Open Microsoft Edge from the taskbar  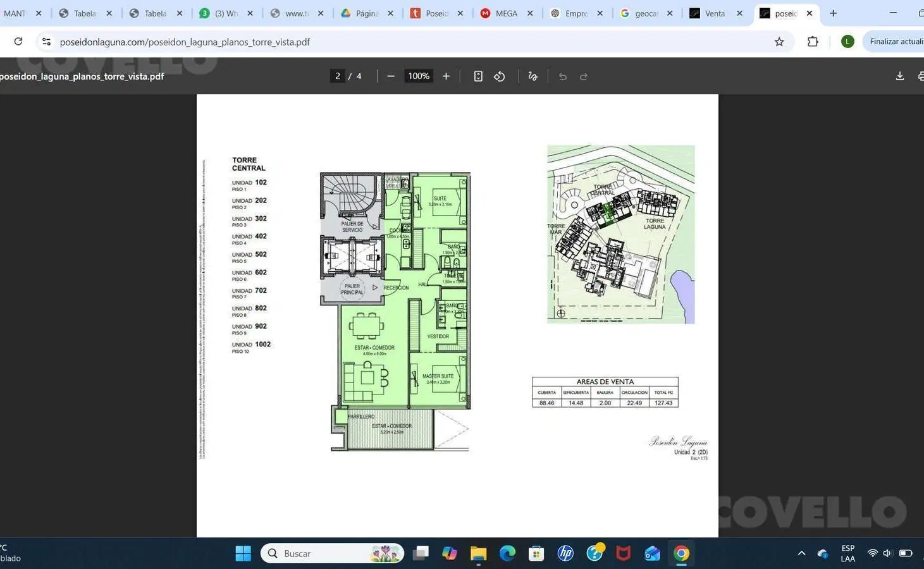[x=507, y=553]
